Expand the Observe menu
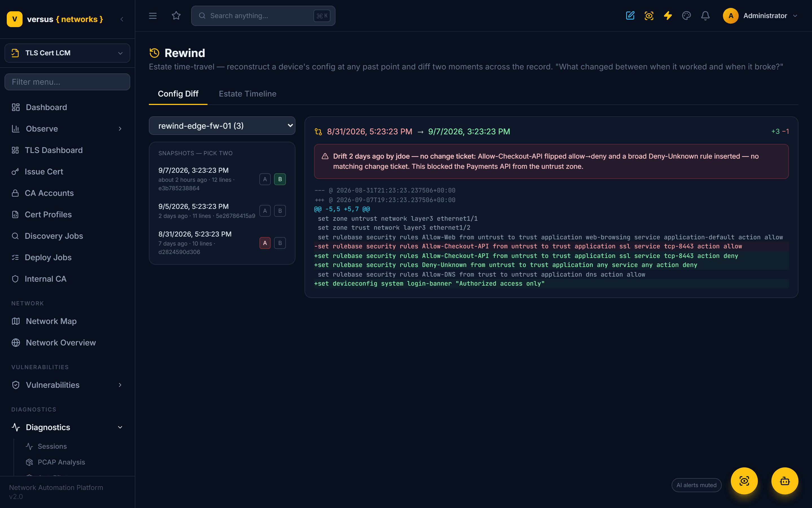Viewport: 812px width, 508px height. click(67, 129)
